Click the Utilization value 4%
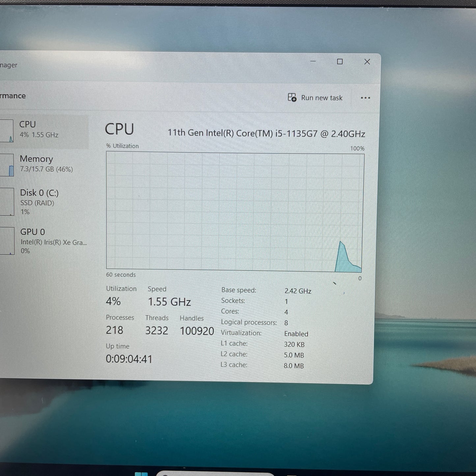This screenshot has width=476, height=476. (113, 301)
